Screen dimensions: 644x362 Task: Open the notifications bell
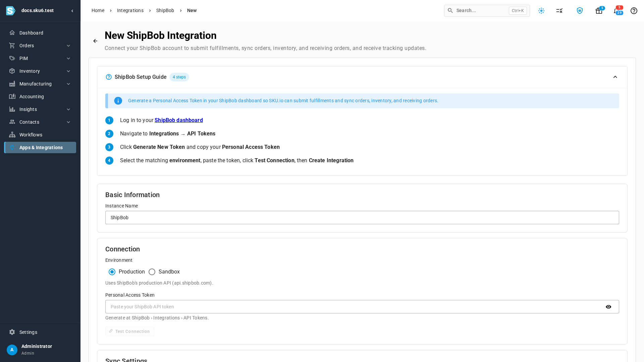pyautogui.click(x=616, y=11)
